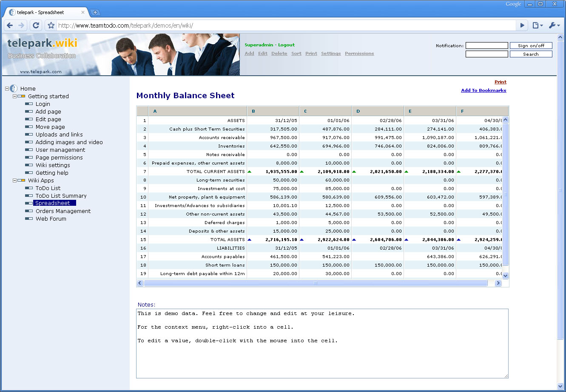The height and width of the screenshot is (392, 566).
Task: Open a new tab with plus button
Action: click(x=95, y=12)
